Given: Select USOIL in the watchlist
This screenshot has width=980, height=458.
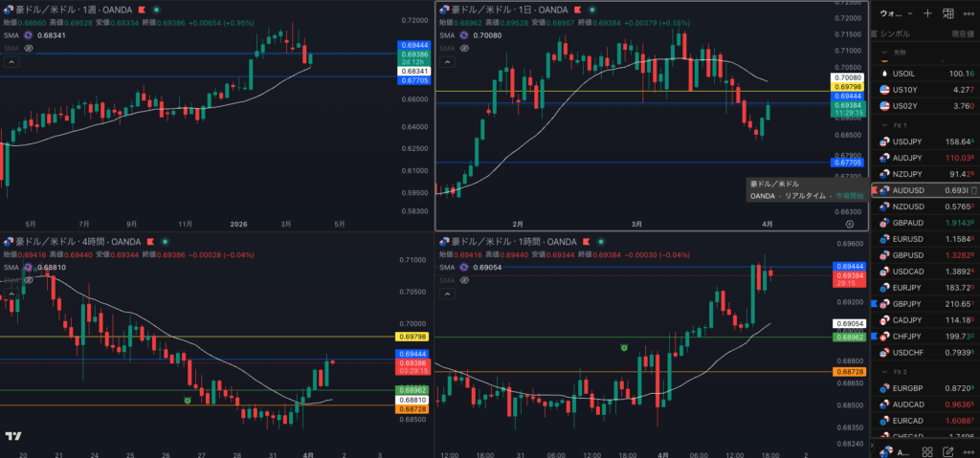Looking at the screenshot, I should point(925,74).
